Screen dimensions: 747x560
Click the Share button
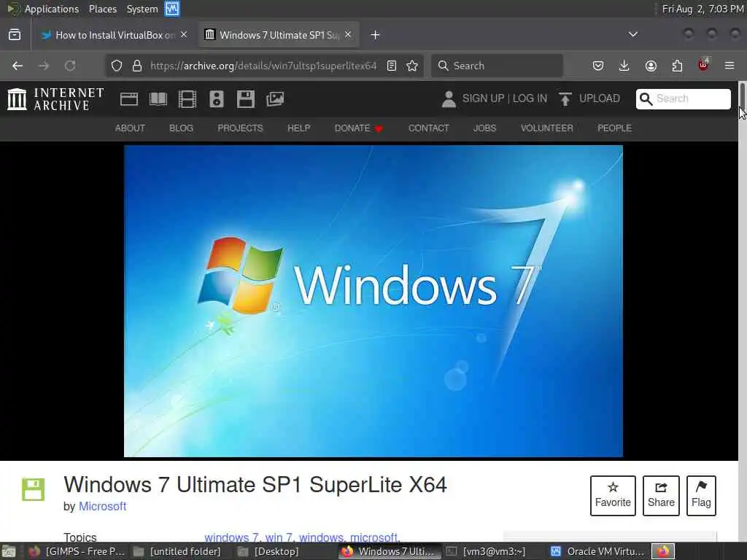661,496
